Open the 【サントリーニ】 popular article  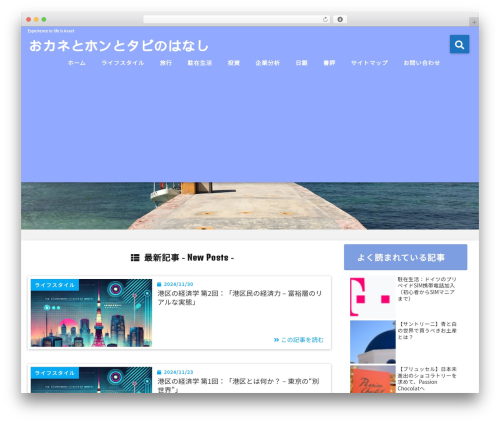[427, 331]
